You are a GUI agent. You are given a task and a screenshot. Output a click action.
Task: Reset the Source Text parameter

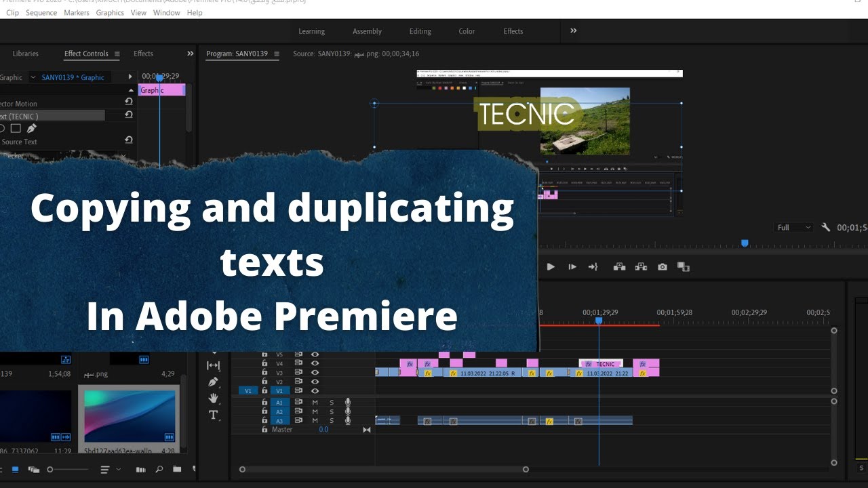click(x=129, y=140)
